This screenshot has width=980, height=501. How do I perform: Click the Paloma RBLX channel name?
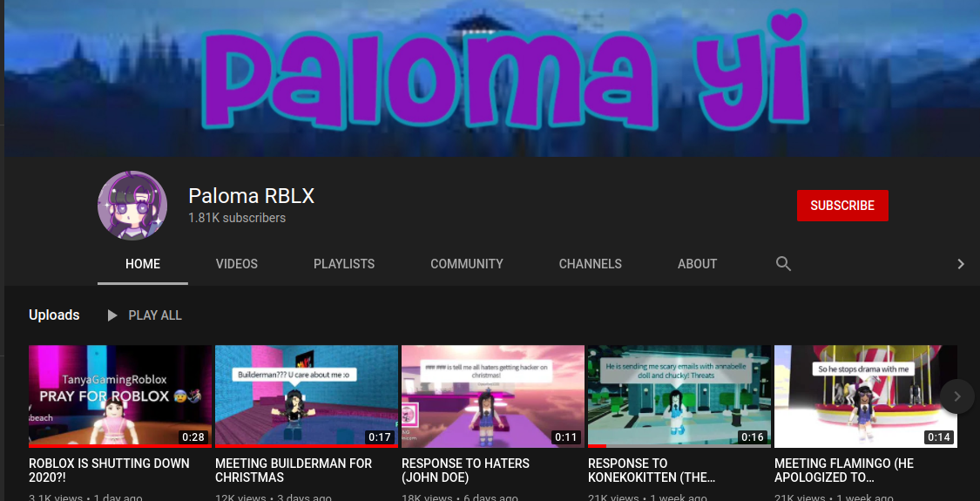point(251,196)
